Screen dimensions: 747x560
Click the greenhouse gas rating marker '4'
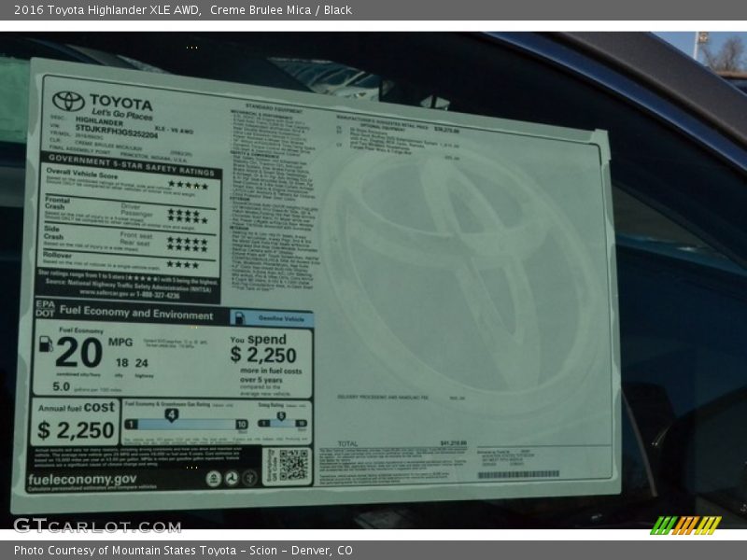pos(172,415)
